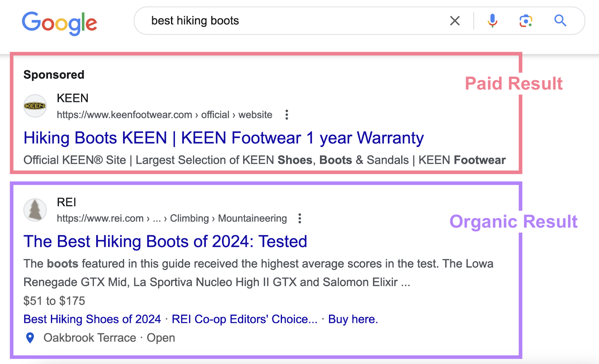Click the Best Hiking Shoes of 2024 sitelink
The width and height of the screenshot is (599, 364).
click(92, 319)
